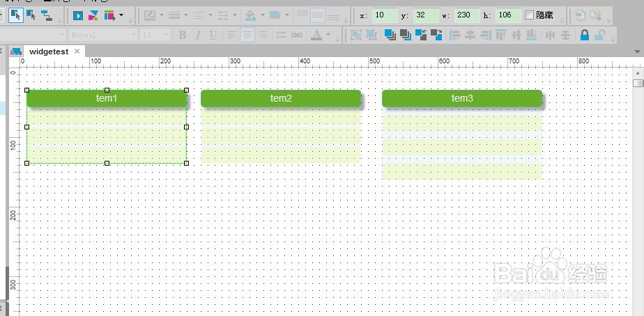Toggle italic formatting
Viewport: 644px width, 316px height.
point(197,35)
